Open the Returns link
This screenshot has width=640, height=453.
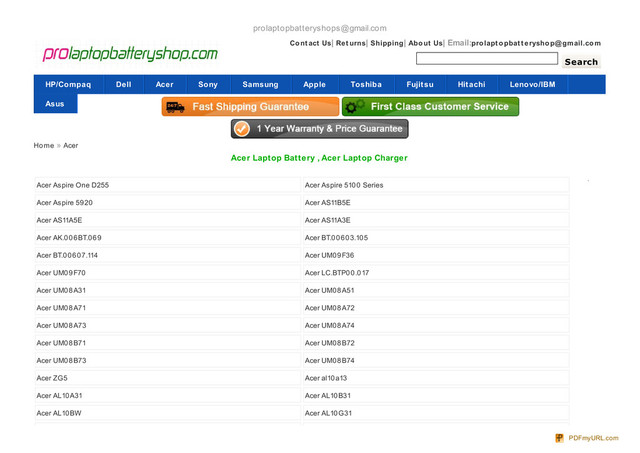click(351, 43)
